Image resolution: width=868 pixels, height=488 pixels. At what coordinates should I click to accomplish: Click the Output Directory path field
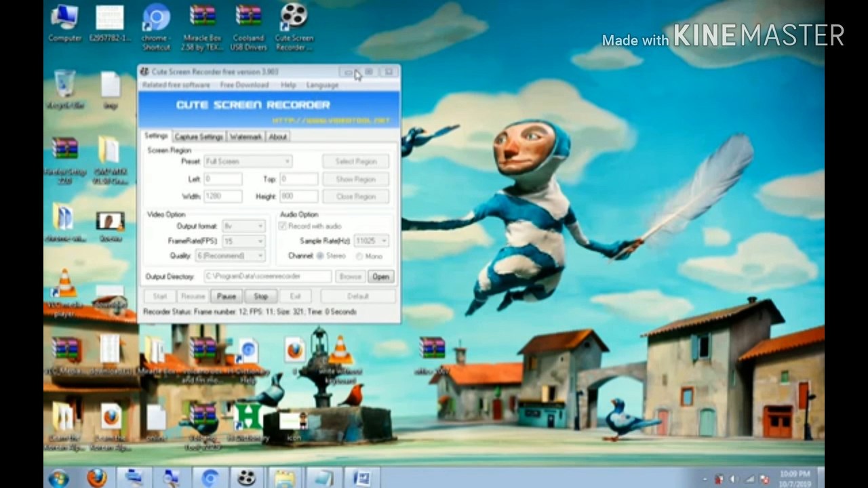(x=267, y=277)
